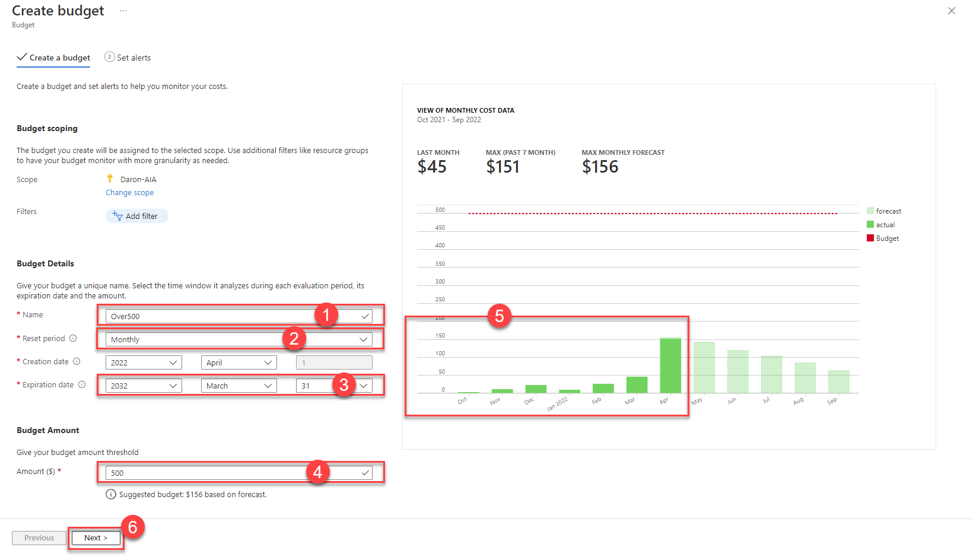The width and height of the screenshot is (973, 560).
Task: Click the Previous button
Action: 39,537
